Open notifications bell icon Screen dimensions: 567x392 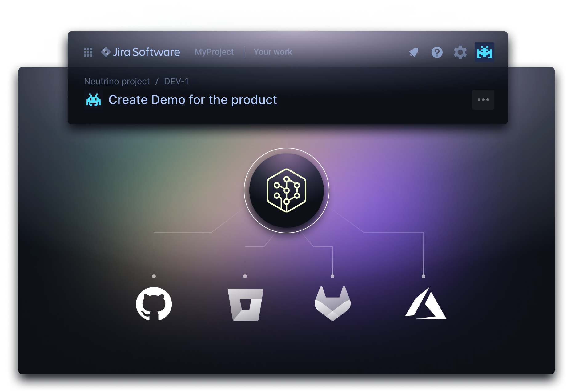coord(414,52)
